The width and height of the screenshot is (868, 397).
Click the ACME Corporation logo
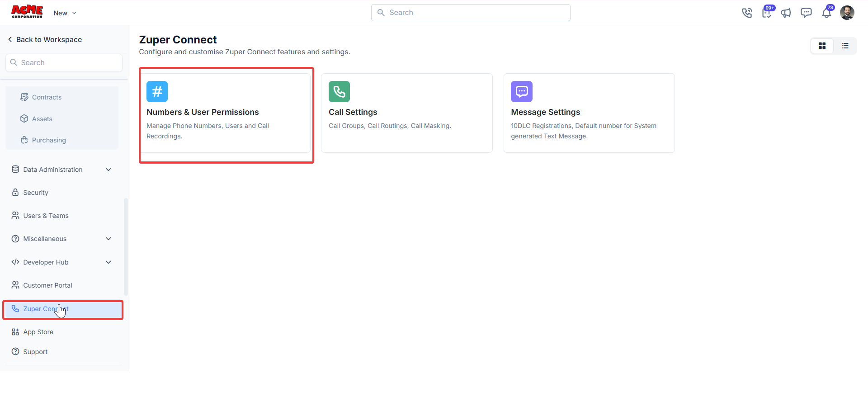tap(27, 12)
